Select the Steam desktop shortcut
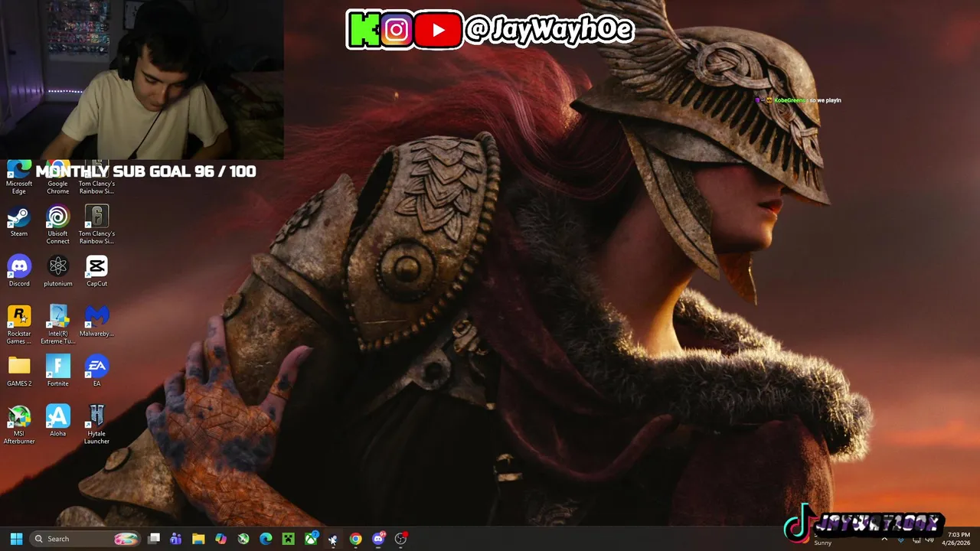This screenshot has width=980, height=551. (19, 221)
